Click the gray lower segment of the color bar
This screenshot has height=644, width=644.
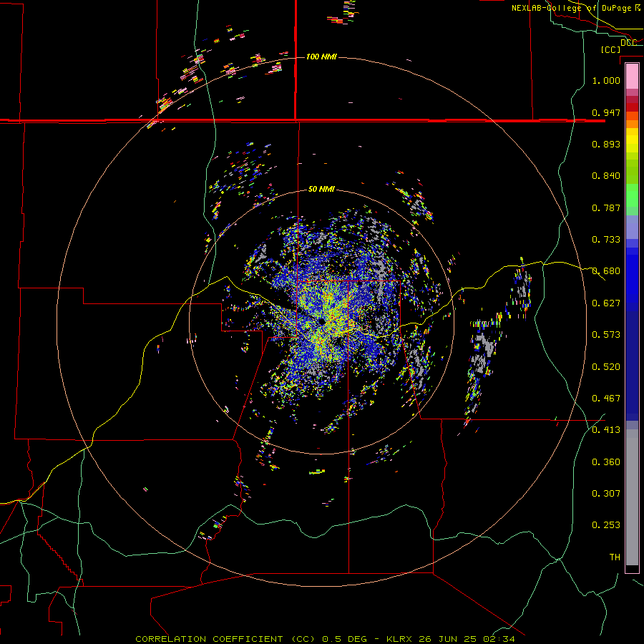(x=632, y=497)
